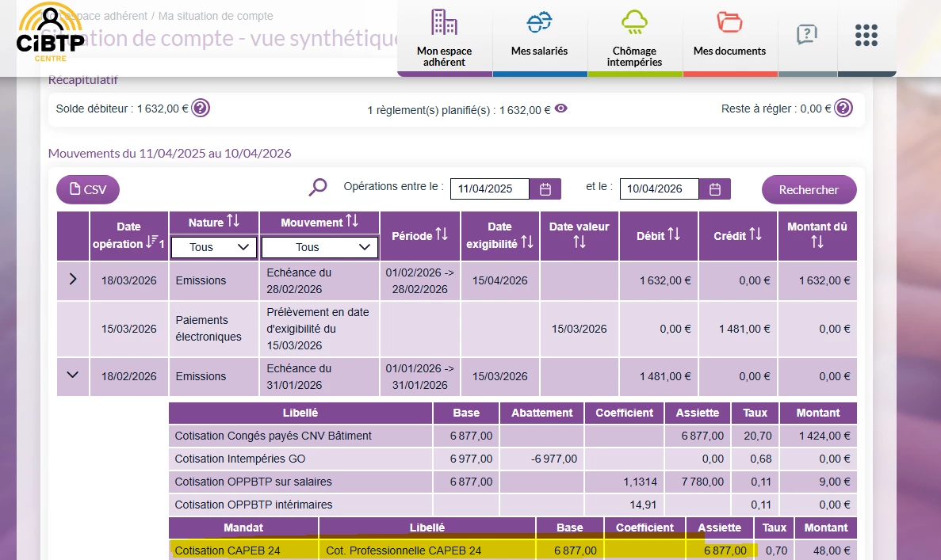Open the applications grid menu icon

[x=866, y=35]
